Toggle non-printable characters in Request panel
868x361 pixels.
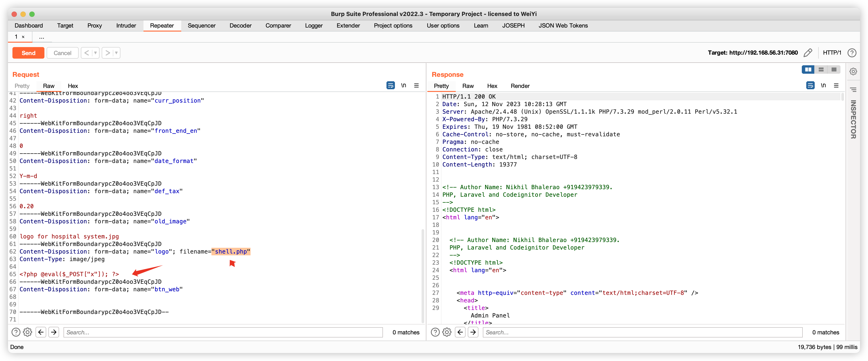coord(404,85)
